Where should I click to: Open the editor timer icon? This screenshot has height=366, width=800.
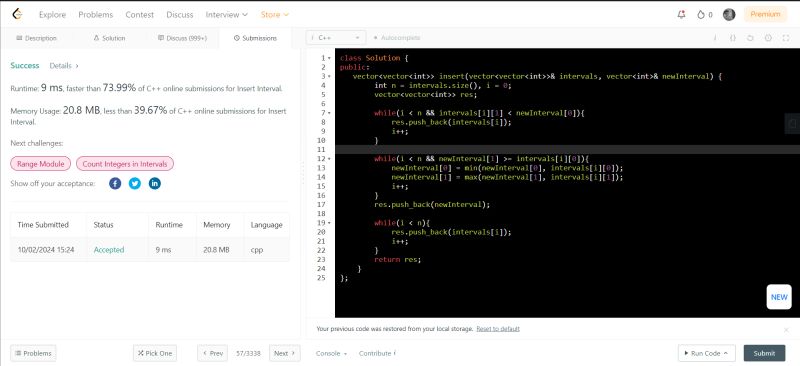coord(768,38)
